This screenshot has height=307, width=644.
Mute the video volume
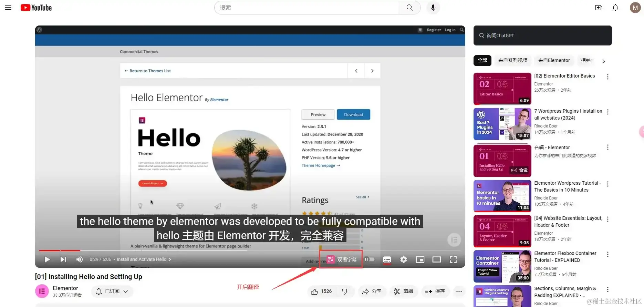pos(80,259)
